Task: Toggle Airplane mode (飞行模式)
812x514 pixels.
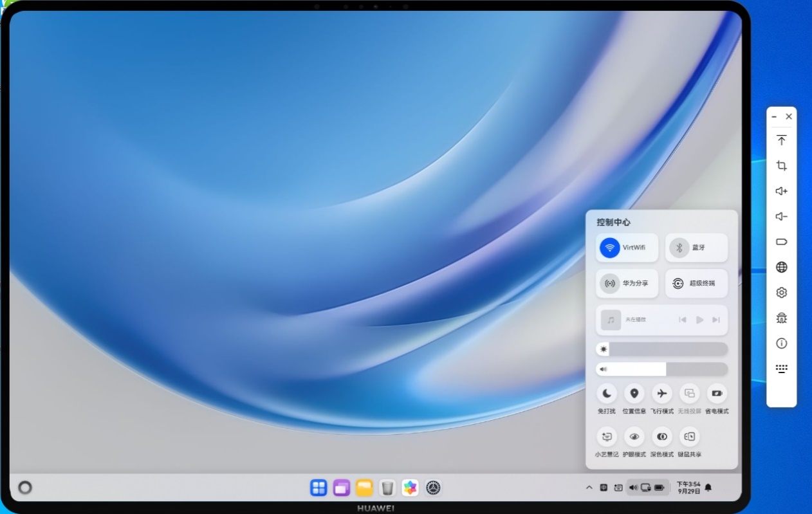Action: 662,393
